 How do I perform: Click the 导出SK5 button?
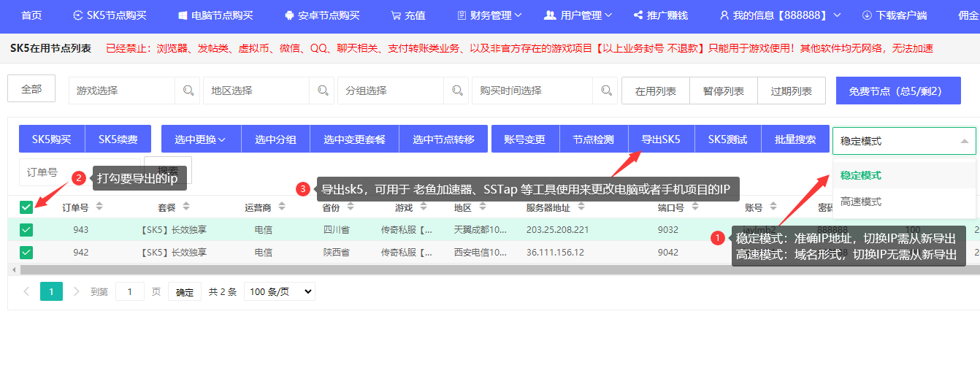[661, 139]
